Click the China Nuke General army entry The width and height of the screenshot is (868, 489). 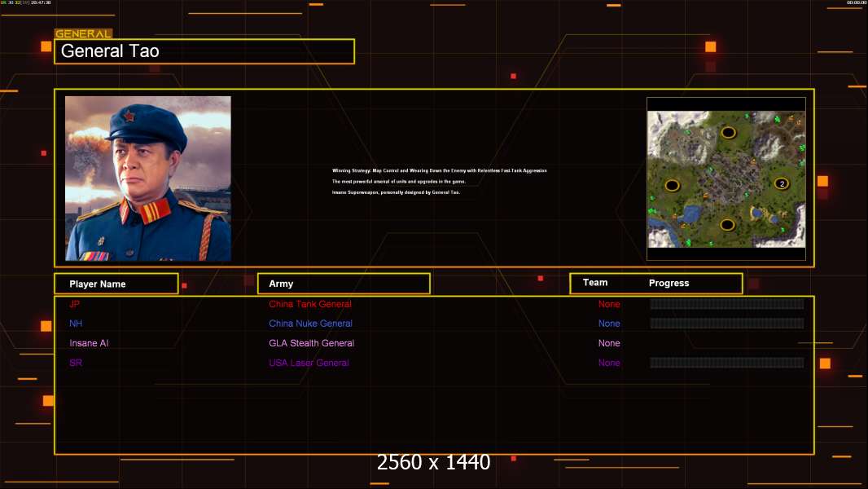310,324
